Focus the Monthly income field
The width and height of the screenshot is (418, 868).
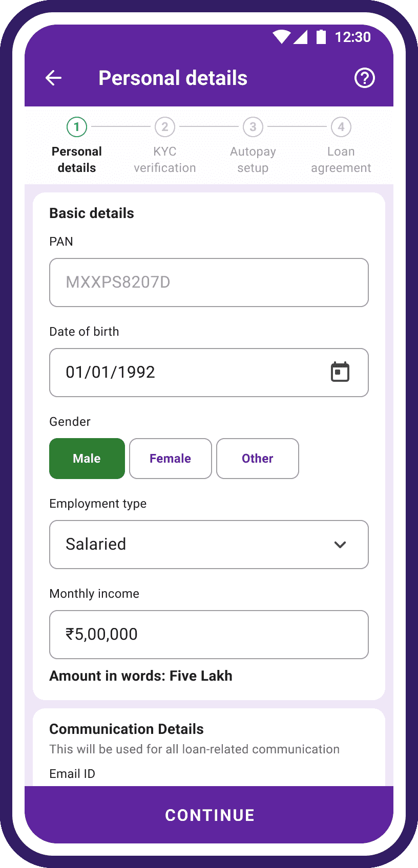pos(209,635)
